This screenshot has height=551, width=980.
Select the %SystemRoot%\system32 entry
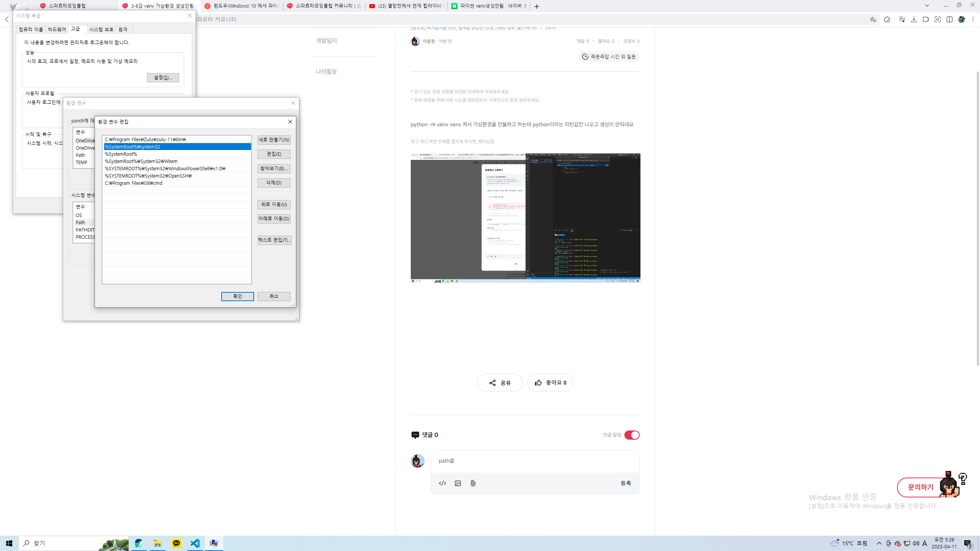click(x=177, y=147)
